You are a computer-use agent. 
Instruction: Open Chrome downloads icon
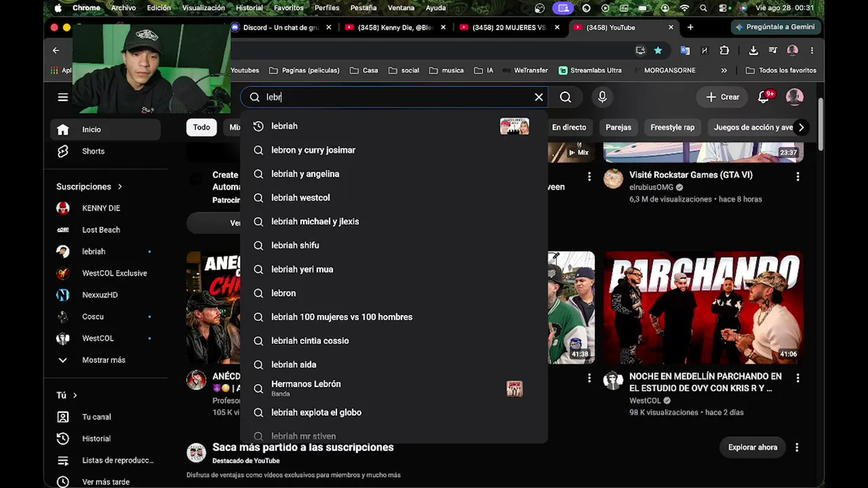coord(753,50)
